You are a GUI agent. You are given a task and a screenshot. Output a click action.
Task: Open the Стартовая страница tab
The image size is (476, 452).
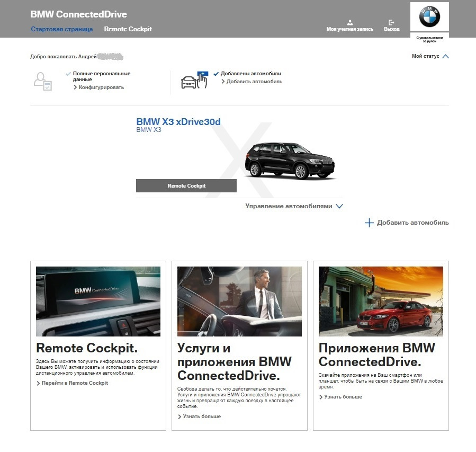[x=62, y=29]
